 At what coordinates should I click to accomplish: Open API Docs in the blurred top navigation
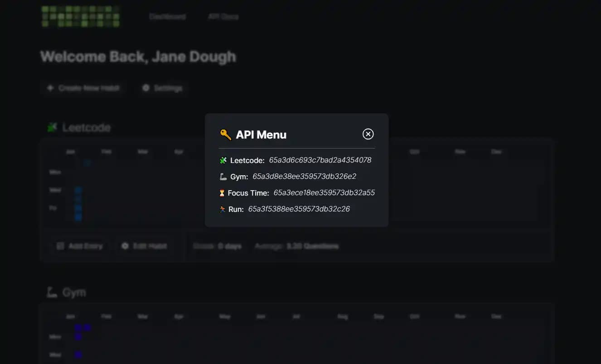coord(223,17)
